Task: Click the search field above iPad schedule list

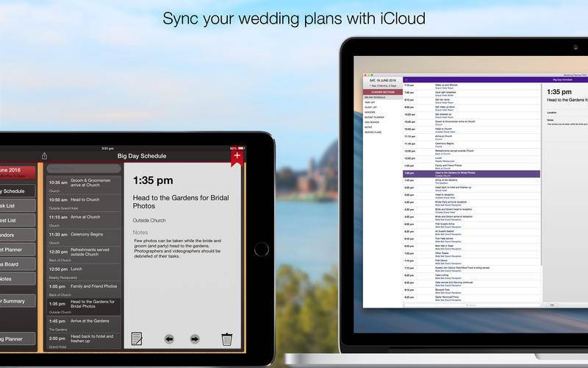Action: 84,169
